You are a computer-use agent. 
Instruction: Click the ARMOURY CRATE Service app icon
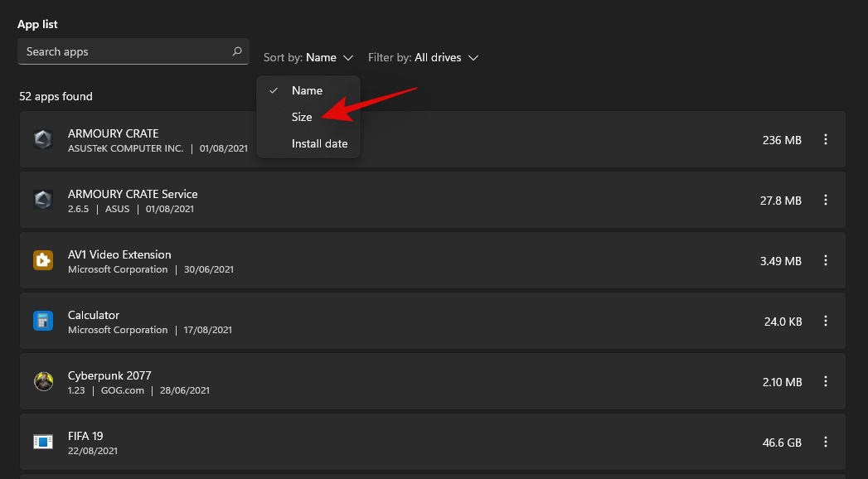[43, 201]
